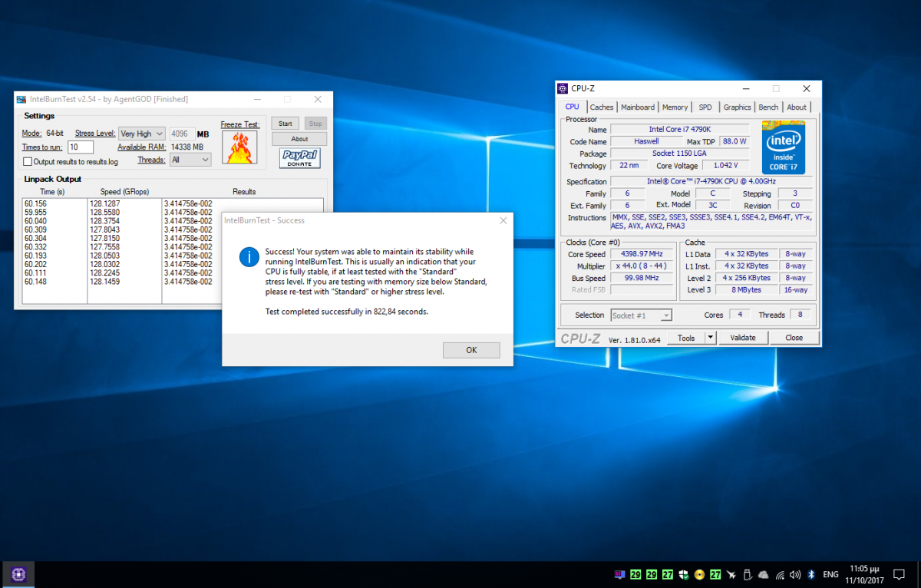The width and height of the screenshot is (921, 588).
Task: Open the Windows Defender shield tray icon
Action: (x=683, y=574)
